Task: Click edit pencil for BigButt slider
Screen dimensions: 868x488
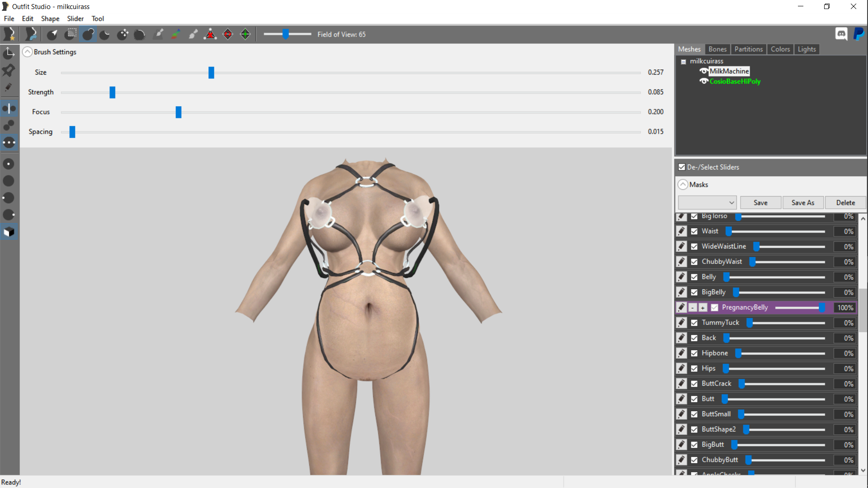Action: click(682, 445)
